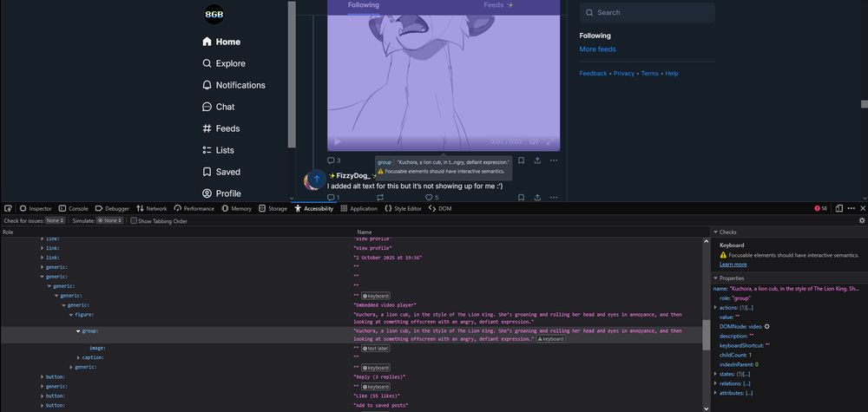868x412 pixels.
Task: Switch to the Inspector tab
Action: click(x=36, y=208)
